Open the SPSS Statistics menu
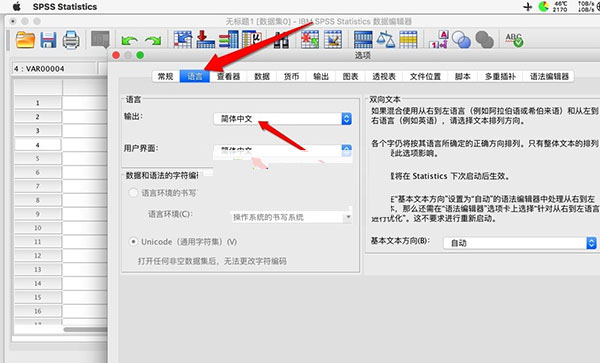Screen dimensions: 600x363 click(65, 7)
